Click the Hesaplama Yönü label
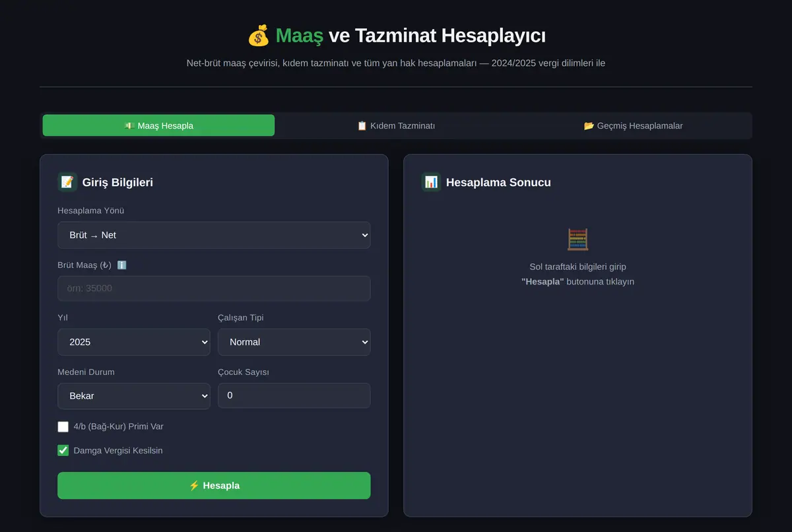 pos(91,211)
